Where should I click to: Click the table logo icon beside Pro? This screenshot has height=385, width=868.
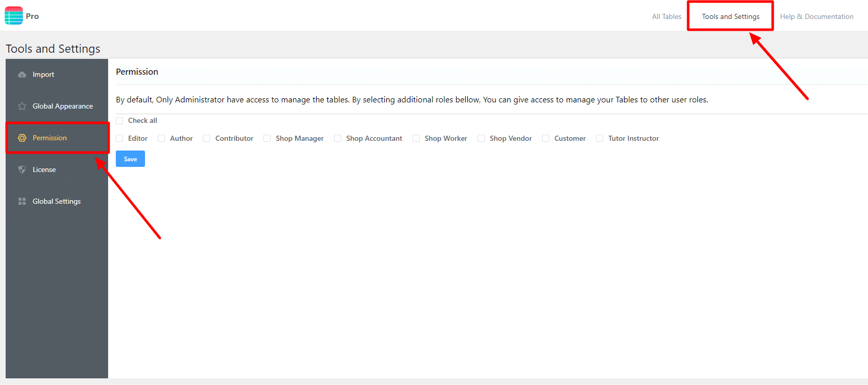(x=14, y=15)
